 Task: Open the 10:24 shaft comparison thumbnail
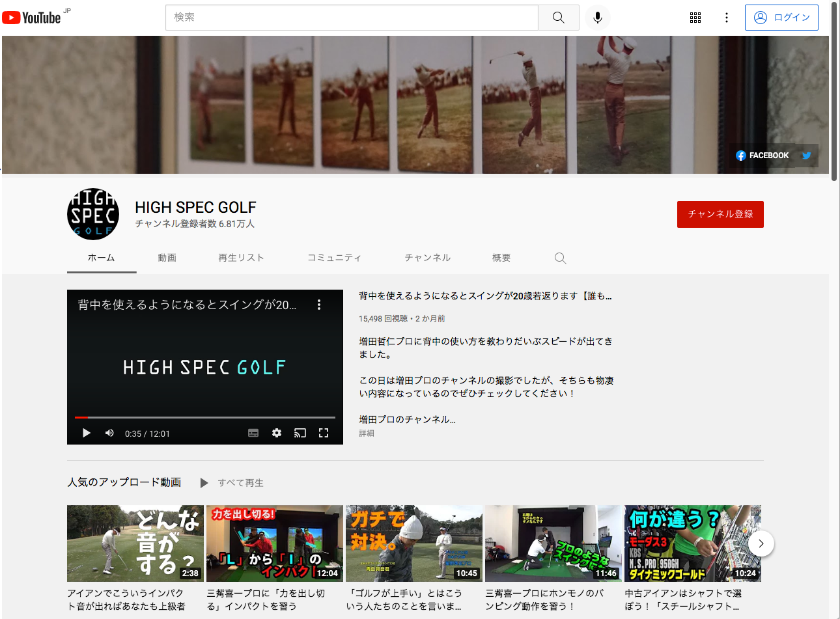693,543
